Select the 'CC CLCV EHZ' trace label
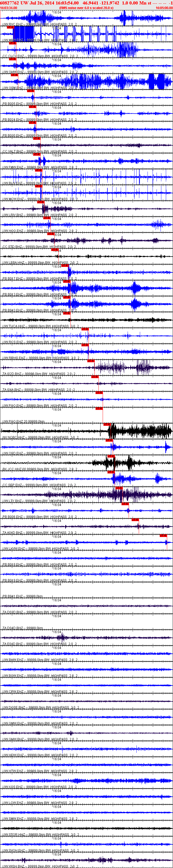Screen dimensions: 173x868 click(40, 56)
